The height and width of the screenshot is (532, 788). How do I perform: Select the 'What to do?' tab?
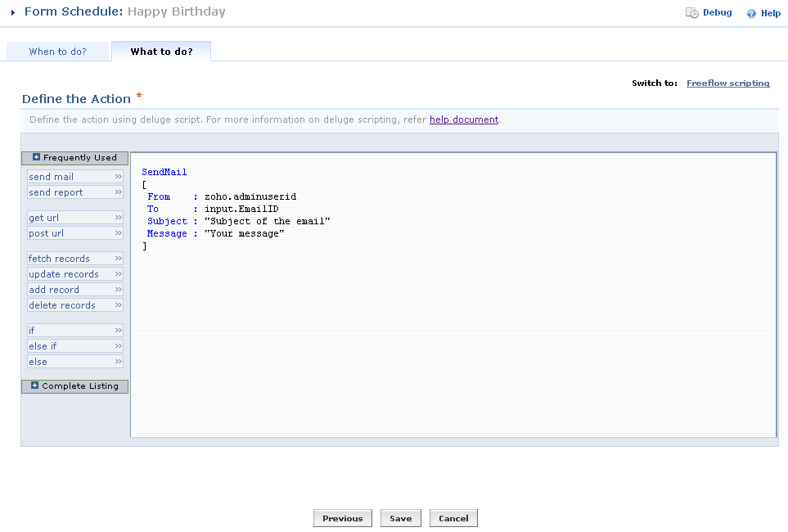coord(161,52)
